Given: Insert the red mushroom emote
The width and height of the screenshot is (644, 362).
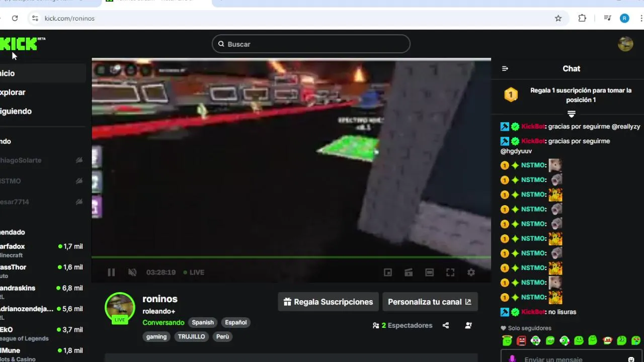Looking at the screenshot, I should click(607, 340).
